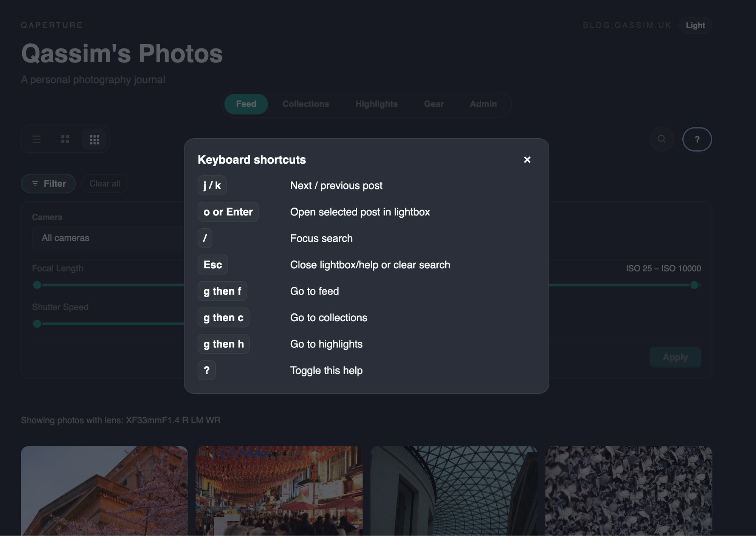Switch to list view layout
The width and height of the screenshot is (756, 536).
point(37,139)
